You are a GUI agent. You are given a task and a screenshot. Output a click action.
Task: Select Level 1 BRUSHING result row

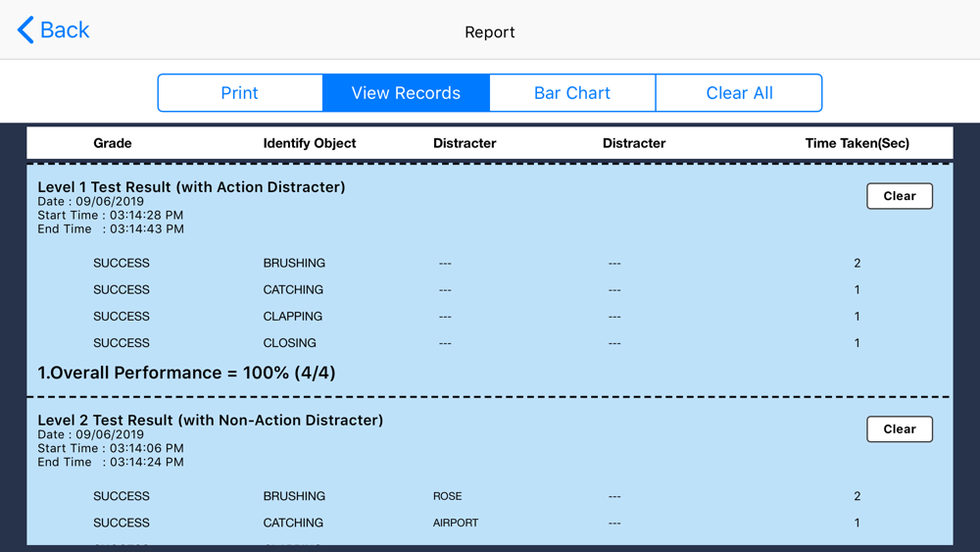[490, 263]
